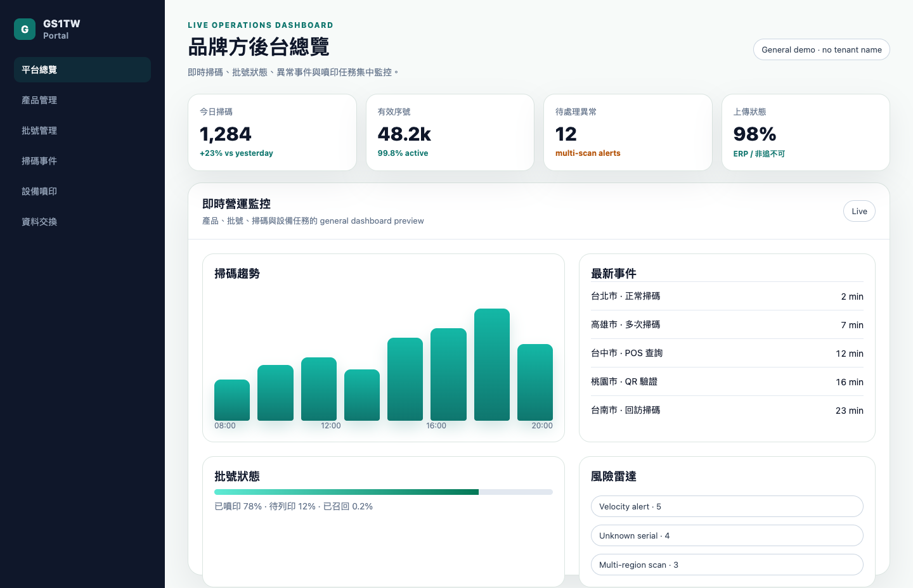Click the 桃園市 · QR 驗證 event row

click(x=727, y=381)
